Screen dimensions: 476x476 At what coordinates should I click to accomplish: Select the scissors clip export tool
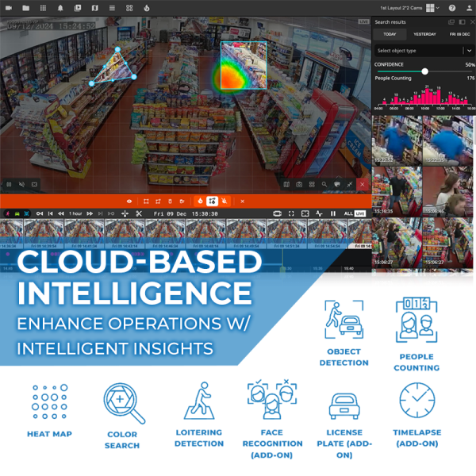pos(138,213)
